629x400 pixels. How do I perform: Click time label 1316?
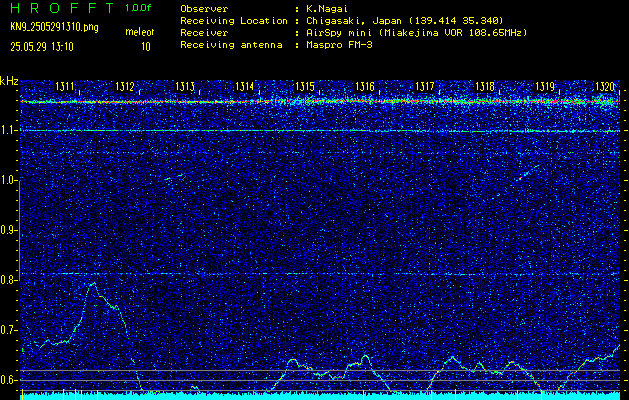(365, 86)
